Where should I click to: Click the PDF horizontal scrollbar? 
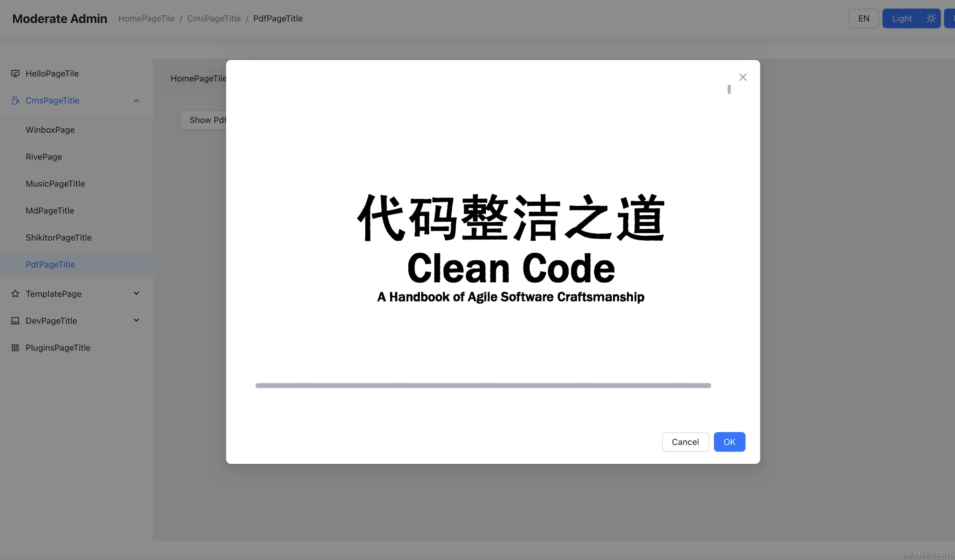click(483, 385)
